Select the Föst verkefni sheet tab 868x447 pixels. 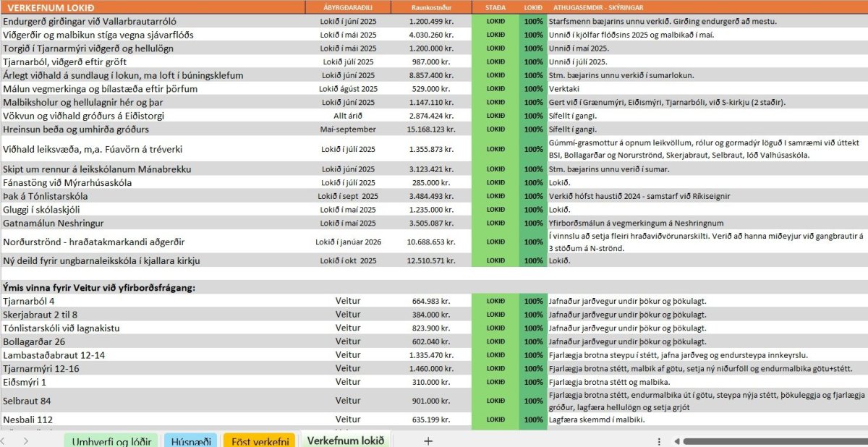260,440
